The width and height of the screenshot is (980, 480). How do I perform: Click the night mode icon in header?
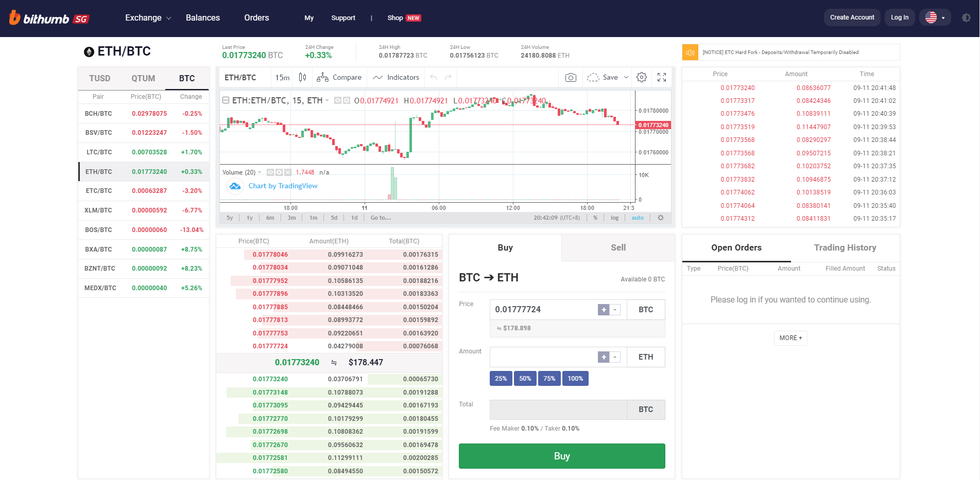[966, 17]
